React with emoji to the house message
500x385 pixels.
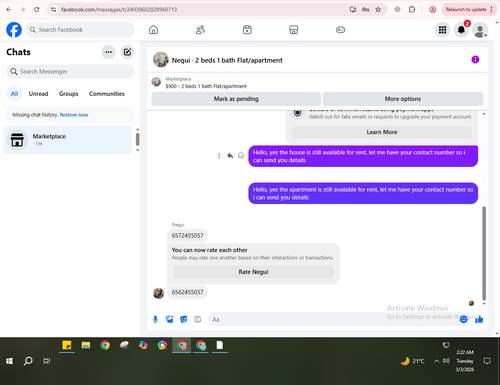click(241, 156)
